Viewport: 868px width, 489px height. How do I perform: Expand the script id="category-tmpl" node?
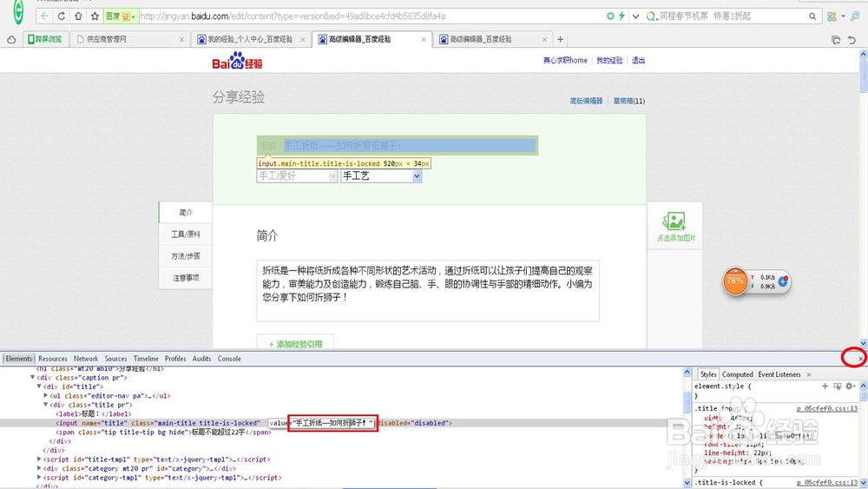point(39,478)
